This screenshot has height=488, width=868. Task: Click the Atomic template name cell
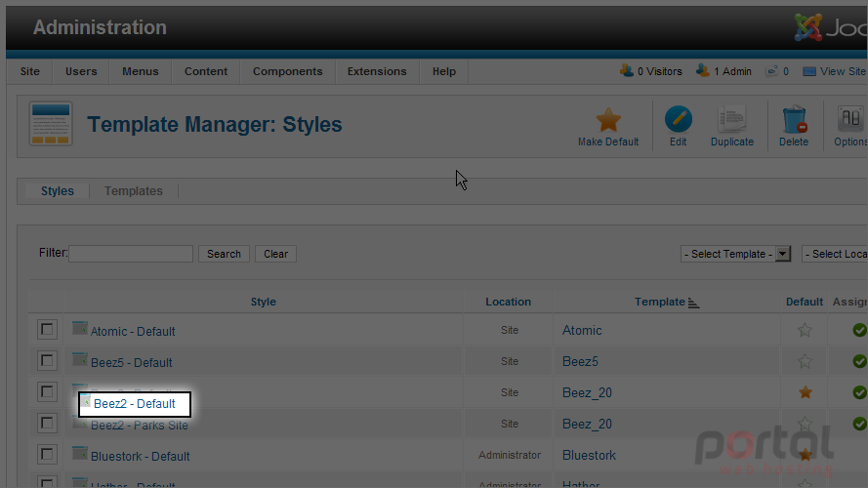tap(582, 330)
